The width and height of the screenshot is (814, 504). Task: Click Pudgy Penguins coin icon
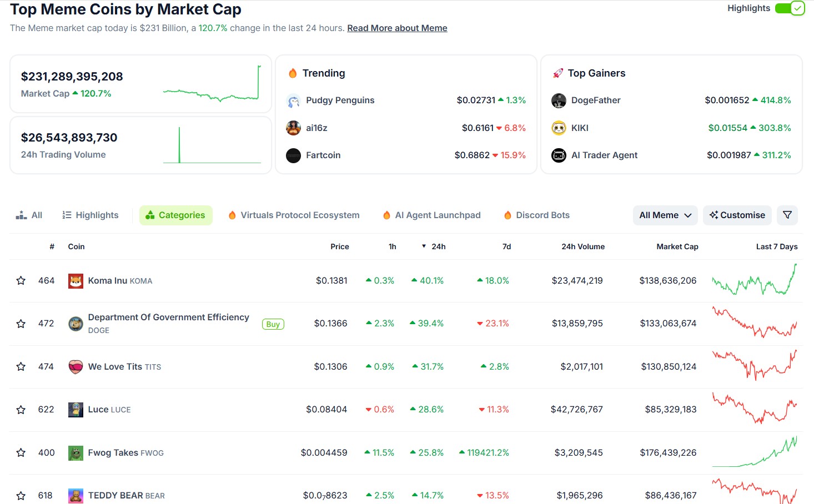[293, 100]
